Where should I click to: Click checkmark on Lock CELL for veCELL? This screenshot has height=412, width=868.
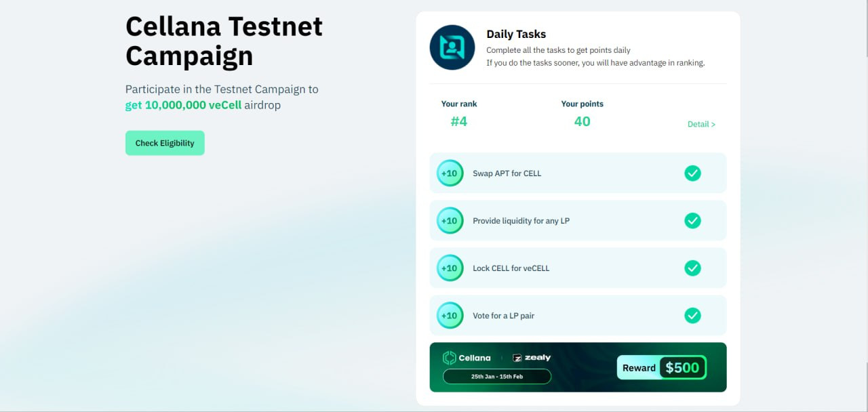692,268
